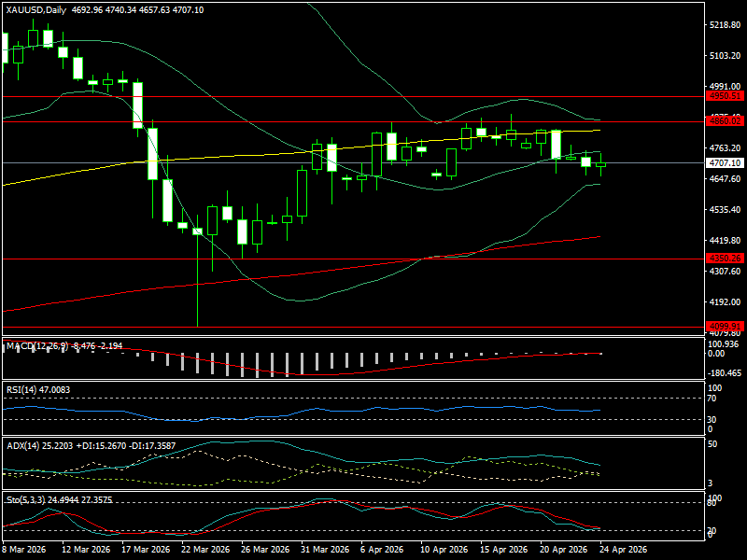Click the 15 Apr 2026 date marker
This screenshot has width=747, height=560.
501,551
